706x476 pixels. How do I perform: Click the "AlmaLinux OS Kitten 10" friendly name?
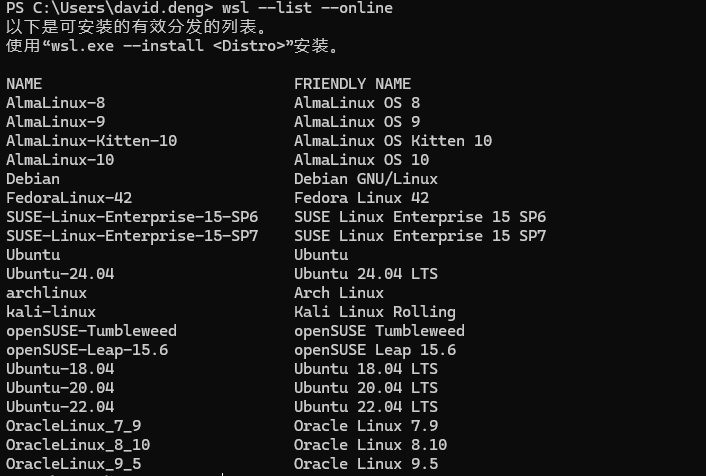pyautogui.click(x=393, y=141)
